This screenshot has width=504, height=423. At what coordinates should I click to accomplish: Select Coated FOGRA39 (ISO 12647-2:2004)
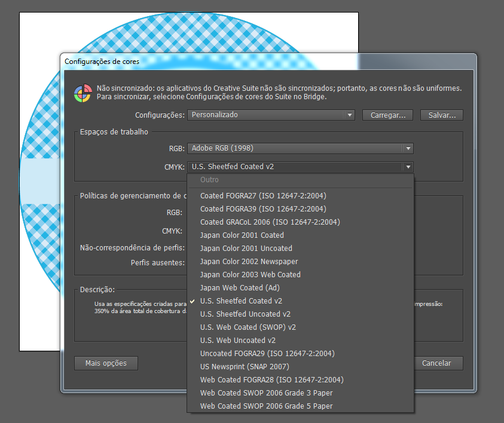click(300, 209)
